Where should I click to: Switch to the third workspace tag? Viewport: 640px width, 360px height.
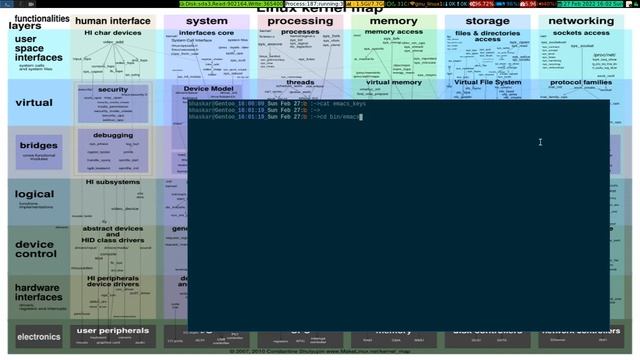31,4
